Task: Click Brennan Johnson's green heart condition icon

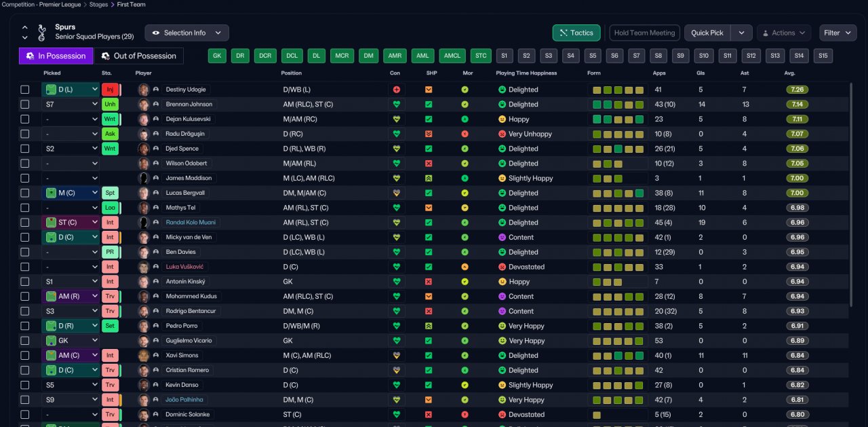Action: pyautogui.click(x=397, y=105)
